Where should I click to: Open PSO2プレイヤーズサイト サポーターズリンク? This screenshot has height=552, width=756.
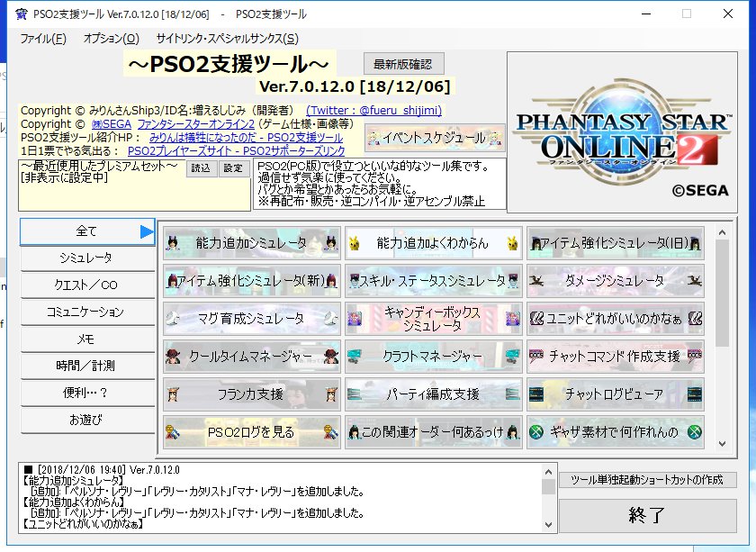pos(236,151)
